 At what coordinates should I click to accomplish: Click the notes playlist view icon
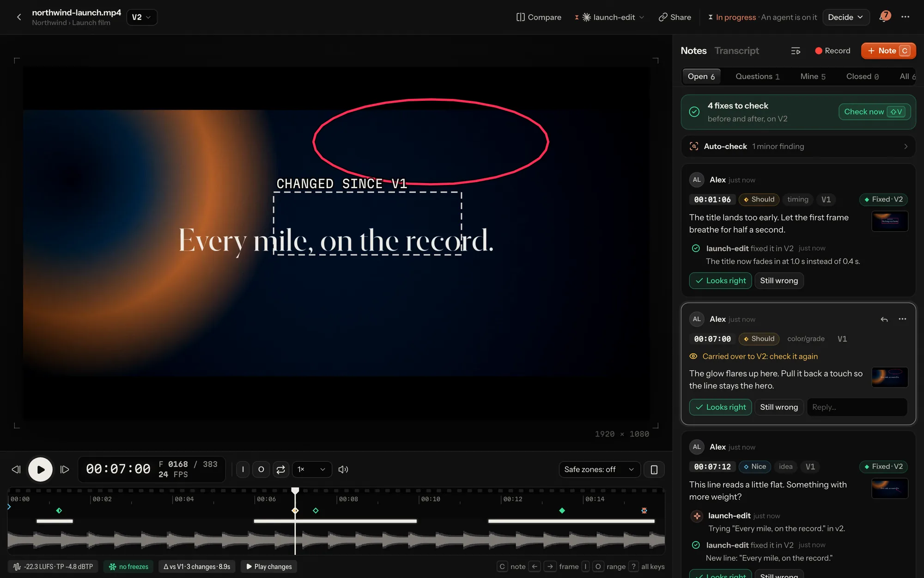[x=795, y=51]
